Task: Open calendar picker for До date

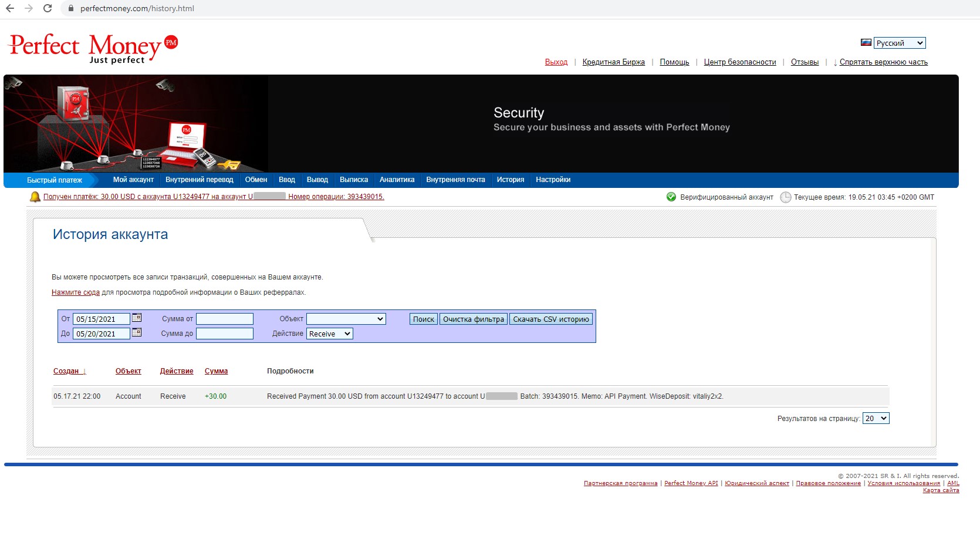Action: click(137, 332)
